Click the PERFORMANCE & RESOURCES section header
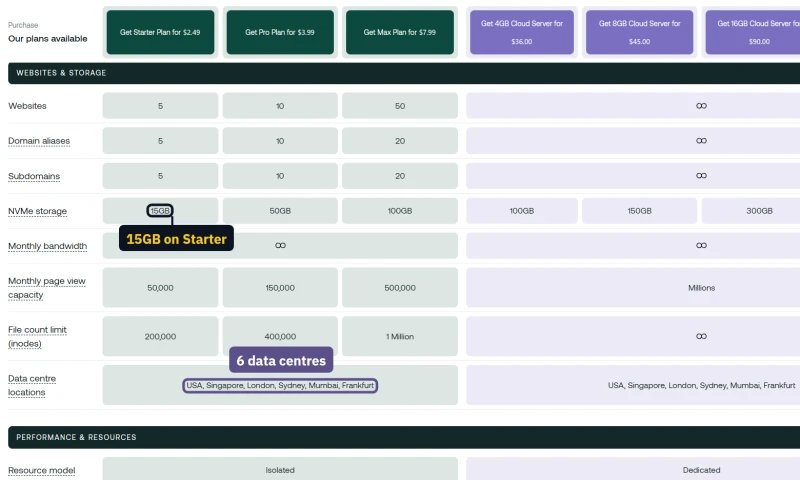The image size is (800, 480). point(404,437)
